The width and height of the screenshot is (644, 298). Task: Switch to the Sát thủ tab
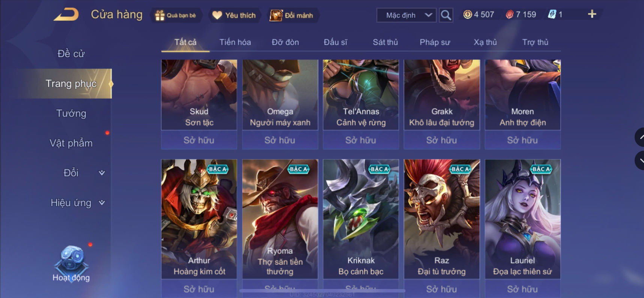tap(385, 42)
